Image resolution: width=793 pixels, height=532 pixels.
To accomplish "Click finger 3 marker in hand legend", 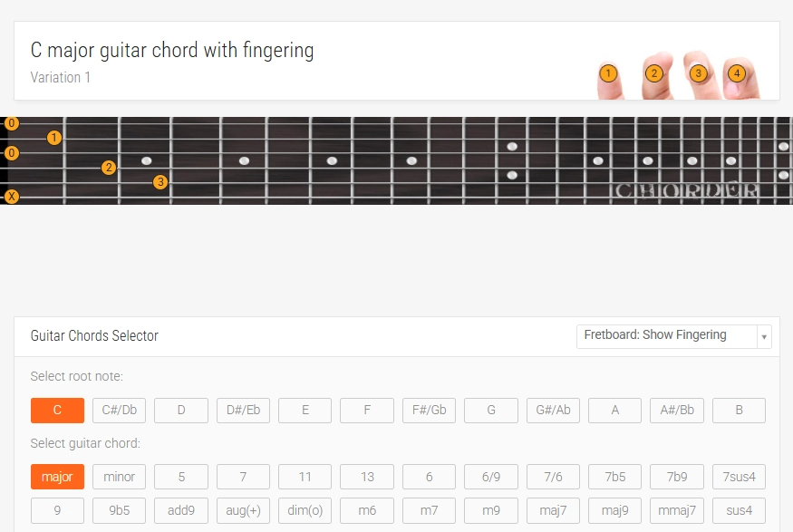I will tap(697, 73).
